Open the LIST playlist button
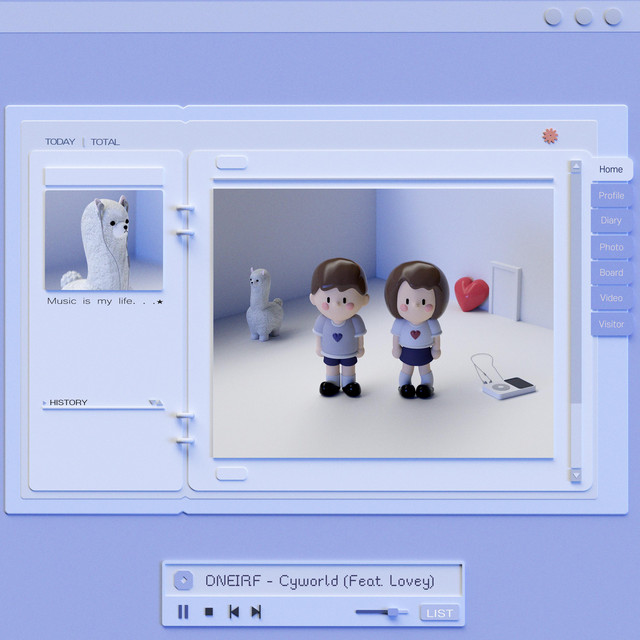 (x=439, y=613)
